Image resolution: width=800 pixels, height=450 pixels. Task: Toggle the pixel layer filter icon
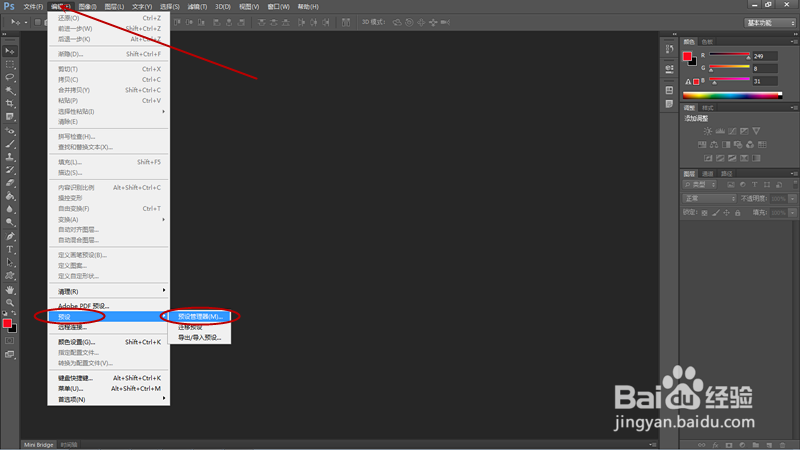[731, 185]
